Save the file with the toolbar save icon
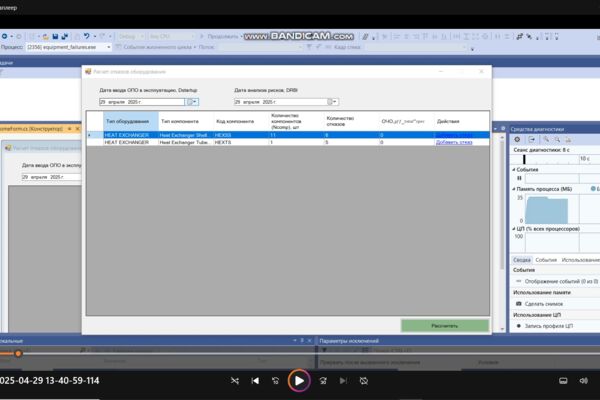This screenshot has height=400, width=600. [55, 36]
